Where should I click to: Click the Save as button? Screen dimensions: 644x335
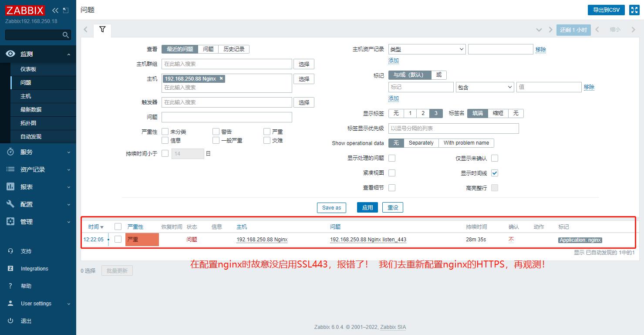(331, 208)
